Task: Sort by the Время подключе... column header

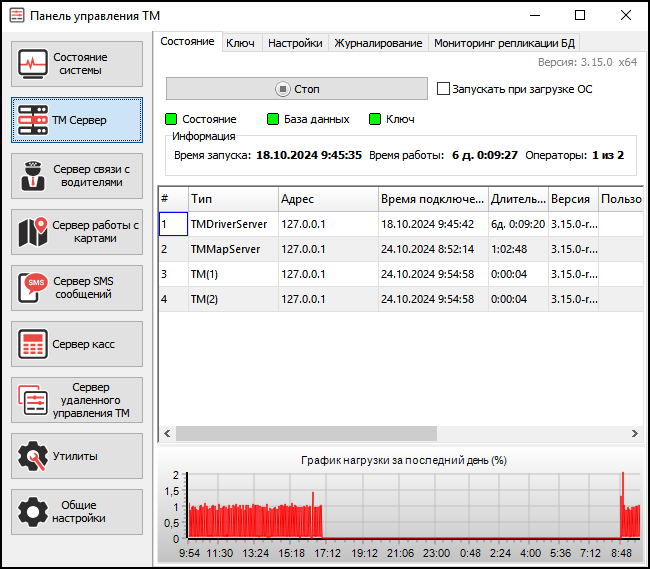Action: (433, 199)
